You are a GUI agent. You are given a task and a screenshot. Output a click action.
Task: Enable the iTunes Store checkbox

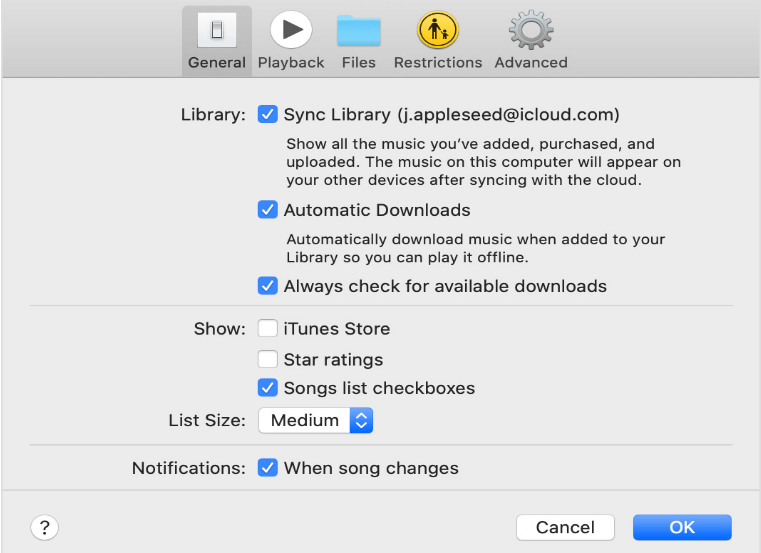(267, 328)
